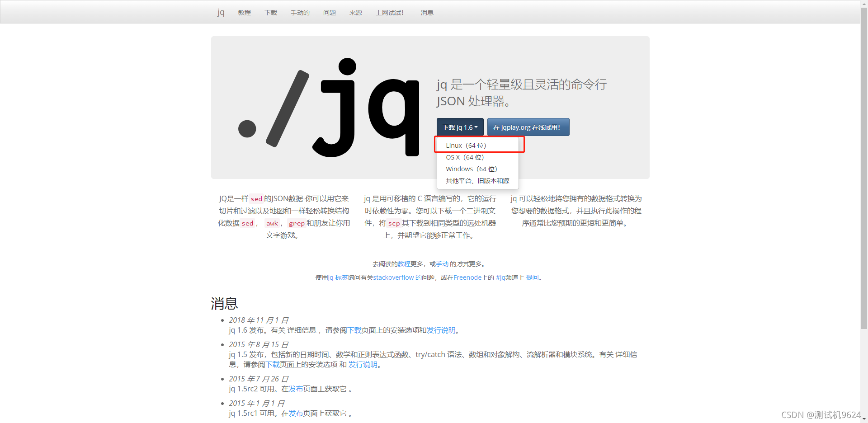Choose Linux (64 位) from download menu
The image size is (868, 423).
point(477,146)
